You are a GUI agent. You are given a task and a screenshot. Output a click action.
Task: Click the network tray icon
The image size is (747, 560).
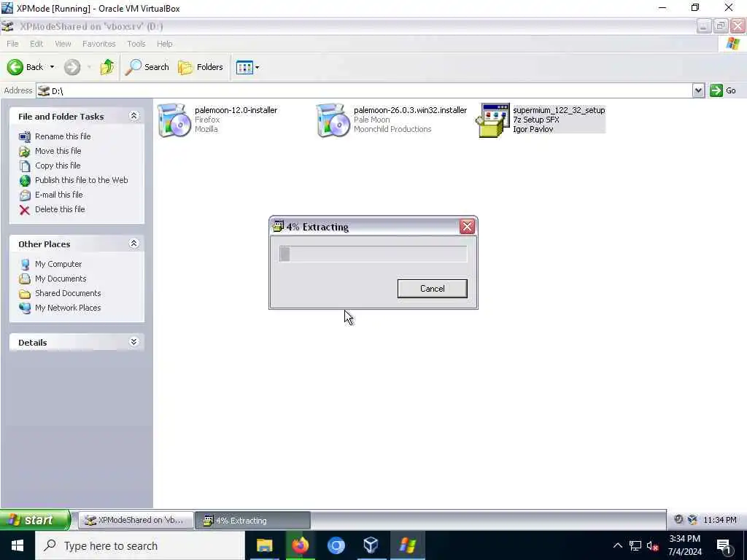point(635,545)
